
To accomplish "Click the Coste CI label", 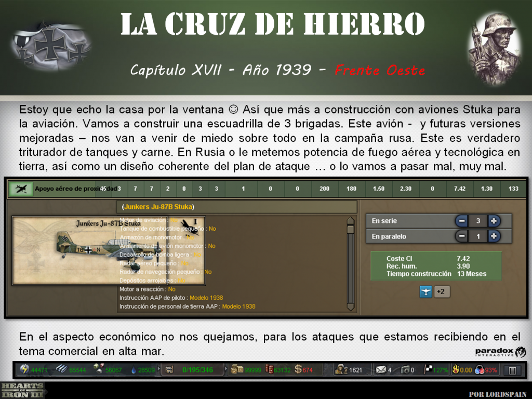I will [400, 259].
